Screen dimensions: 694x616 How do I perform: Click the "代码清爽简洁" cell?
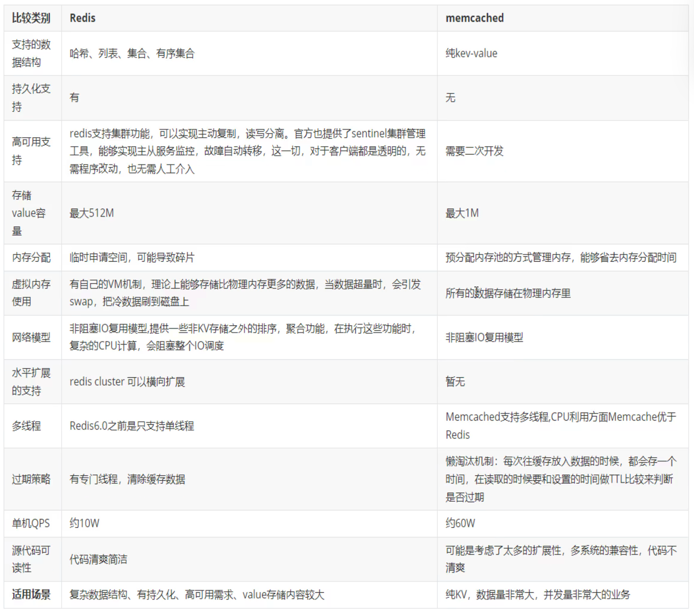coord(98,559)
